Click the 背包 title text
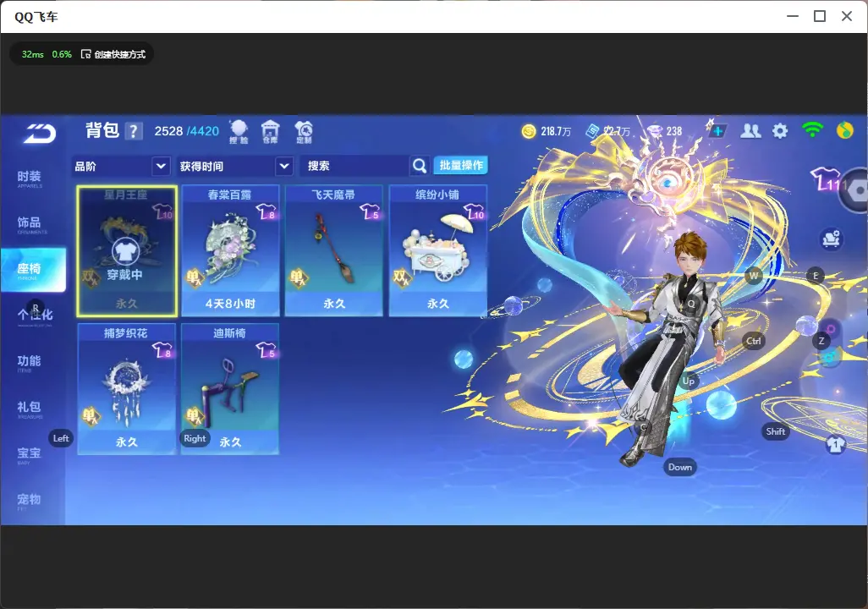868x609 pixels. point(102,130)
